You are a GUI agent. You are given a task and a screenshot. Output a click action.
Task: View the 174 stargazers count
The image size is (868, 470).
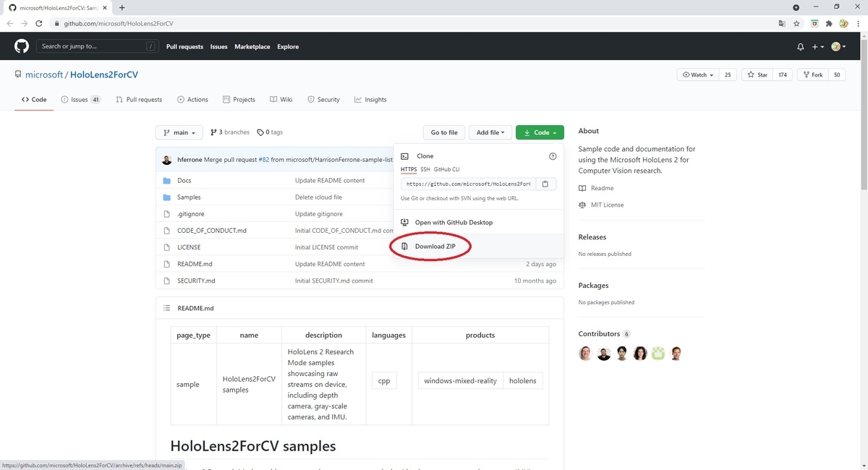pos(783,74)
